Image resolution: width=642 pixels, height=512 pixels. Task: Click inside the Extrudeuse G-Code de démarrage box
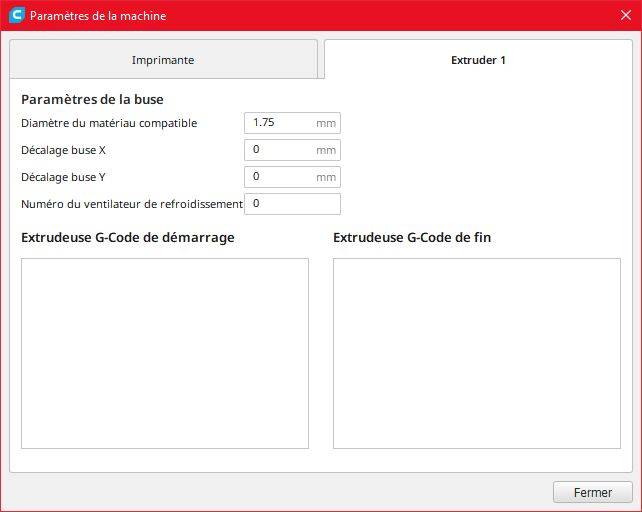165,353
